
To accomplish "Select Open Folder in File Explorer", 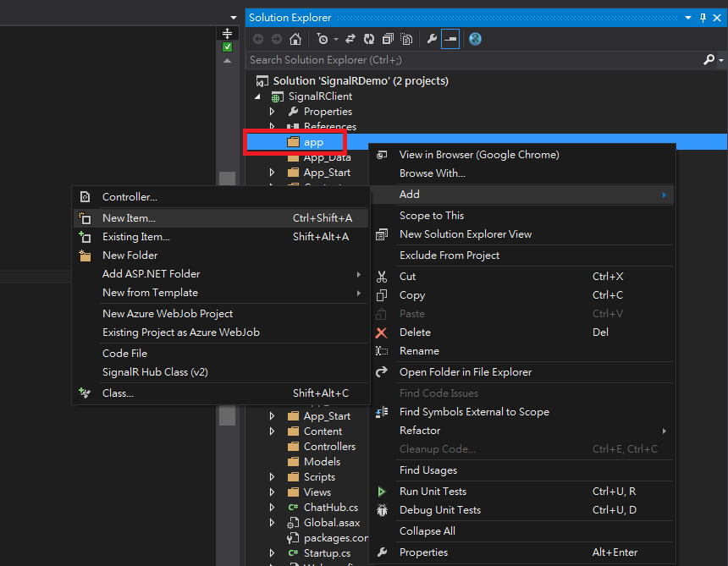I will [466, 372].
